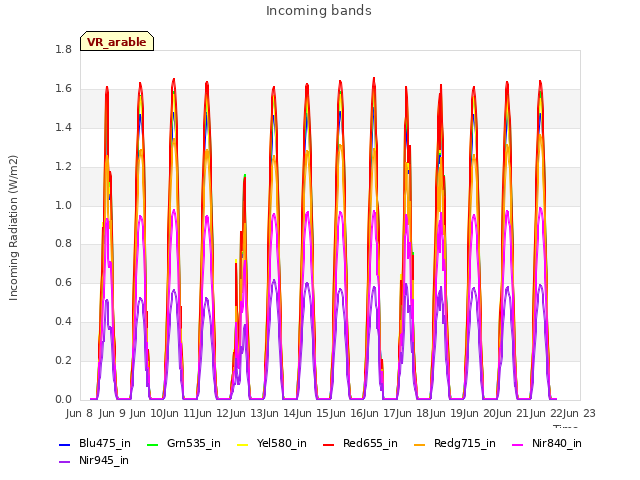
Task: Click the 0.0 y-axis tick label
Action: coord(63,399)
